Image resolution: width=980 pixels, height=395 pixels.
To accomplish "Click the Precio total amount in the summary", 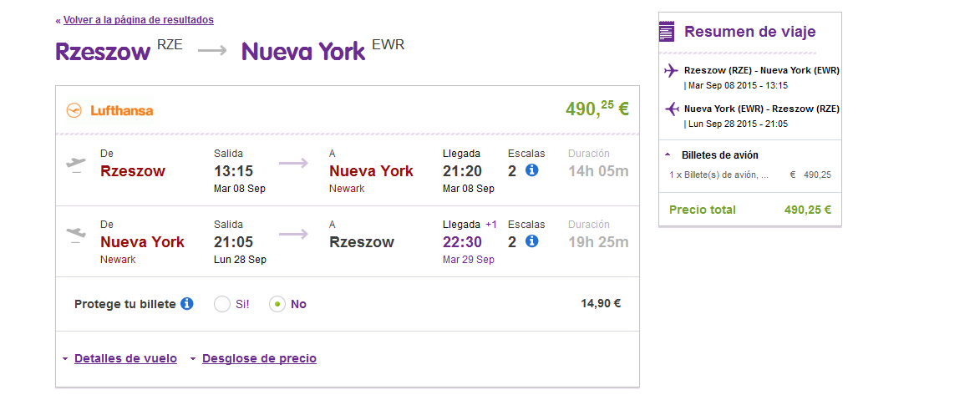I will (x=808, y=210).
